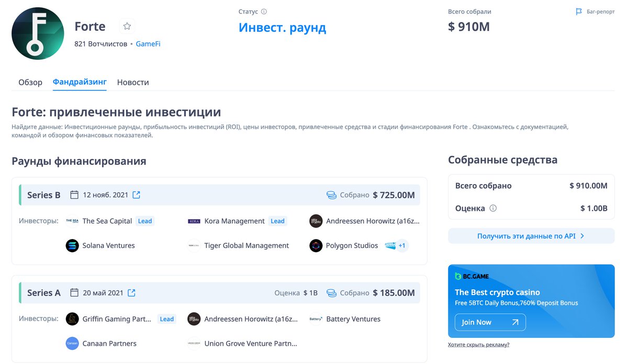Click the coins icon beside Собрано in Series B
The image size is (628, 364).
click(331, 195)
